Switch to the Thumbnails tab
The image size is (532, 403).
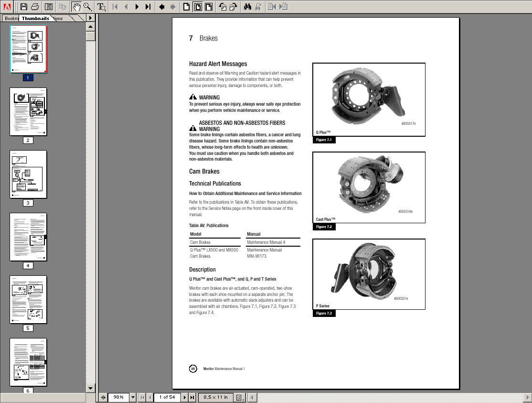pyautogui.click(x=35, y=18)
